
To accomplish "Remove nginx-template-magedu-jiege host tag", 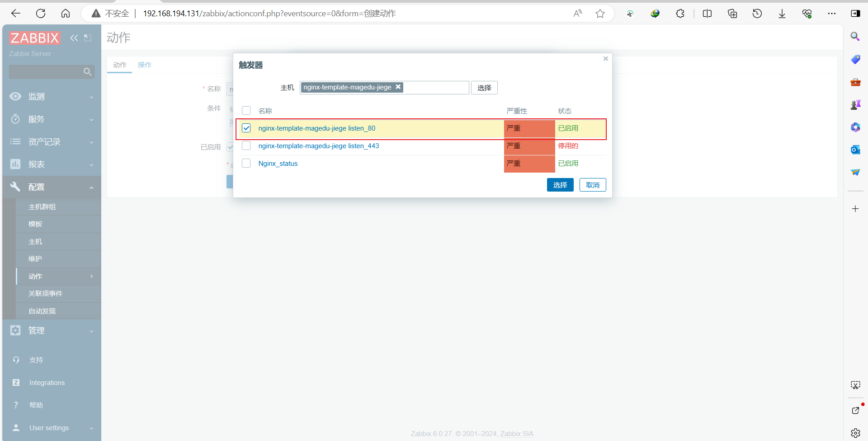I will (398, 87).
